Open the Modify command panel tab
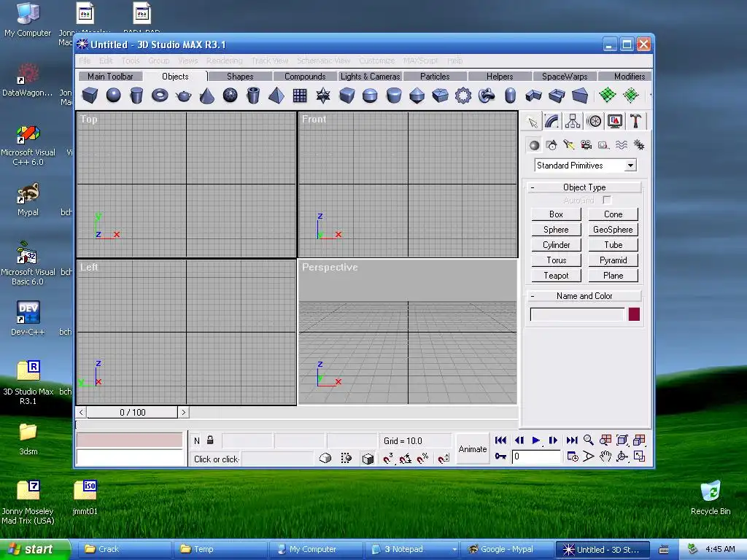747x560 pixels. click(x=551, y=122)
